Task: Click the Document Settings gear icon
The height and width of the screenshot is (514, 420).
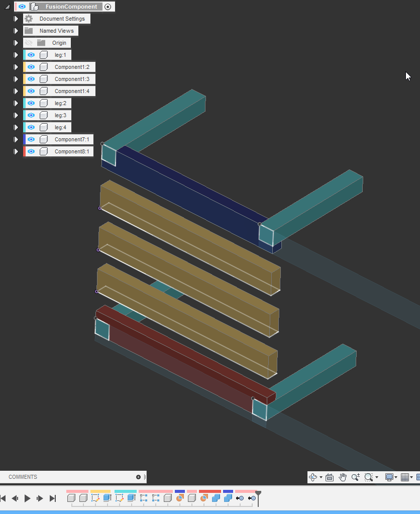Action: pyautogui.click(x=29, y=19)
